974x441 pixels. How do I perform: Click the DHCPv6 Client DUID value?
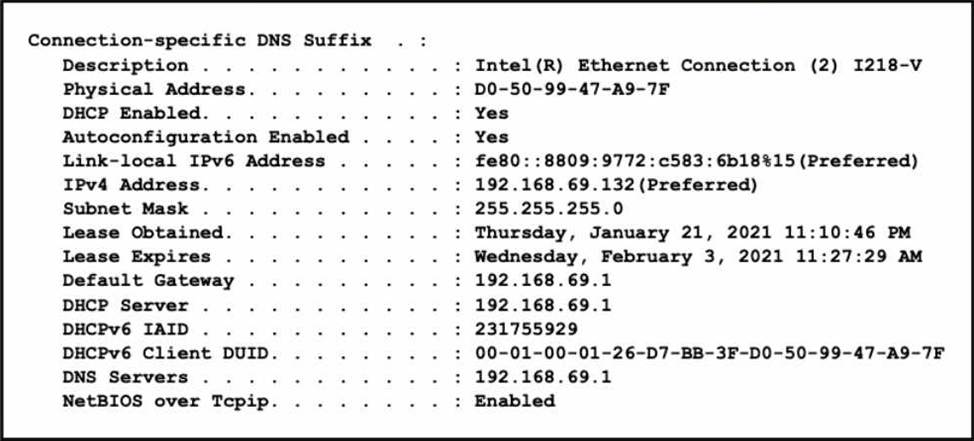[709, 353]
